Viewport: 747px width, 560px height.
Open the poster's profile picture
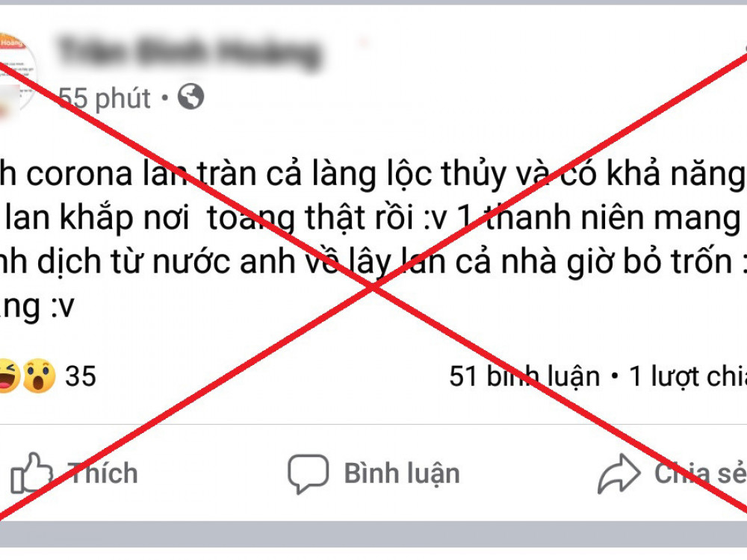16,74
